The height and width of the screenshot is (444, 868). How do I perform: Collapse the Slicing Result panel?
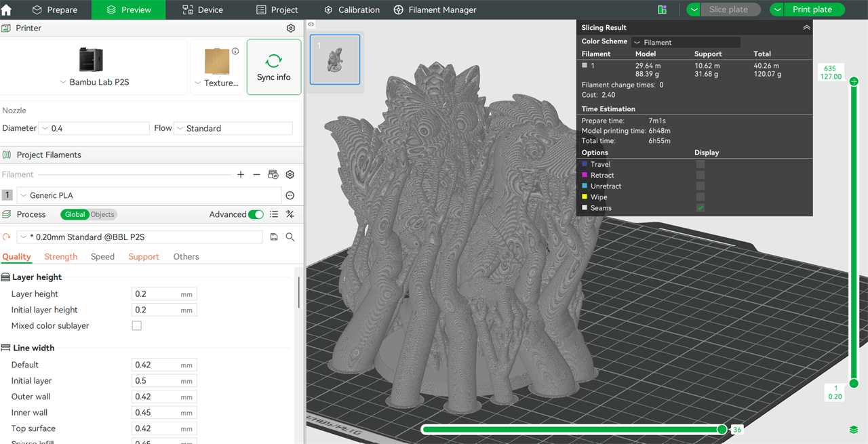(806, 28)
